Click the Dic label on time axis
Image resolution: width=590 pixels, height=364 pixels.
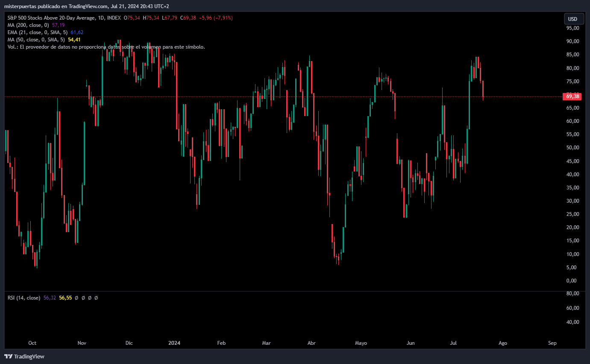pos(129,343)
